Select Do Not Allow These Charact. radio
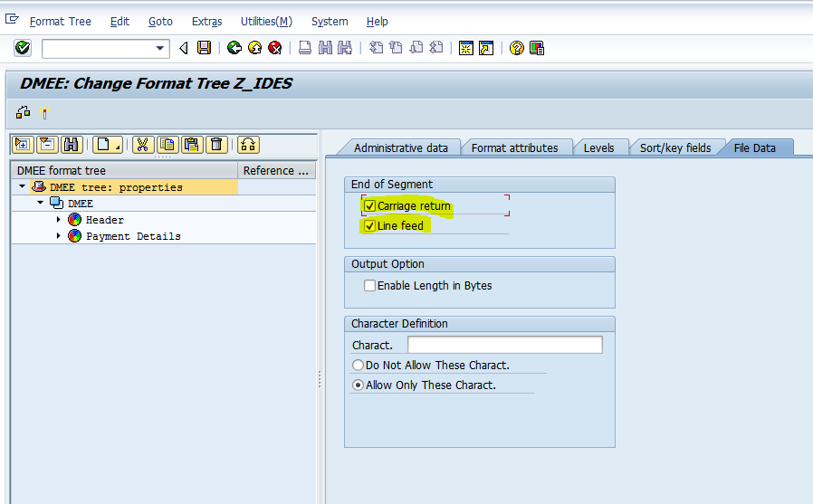The image size is (813, 504). [x=358, y=366]
